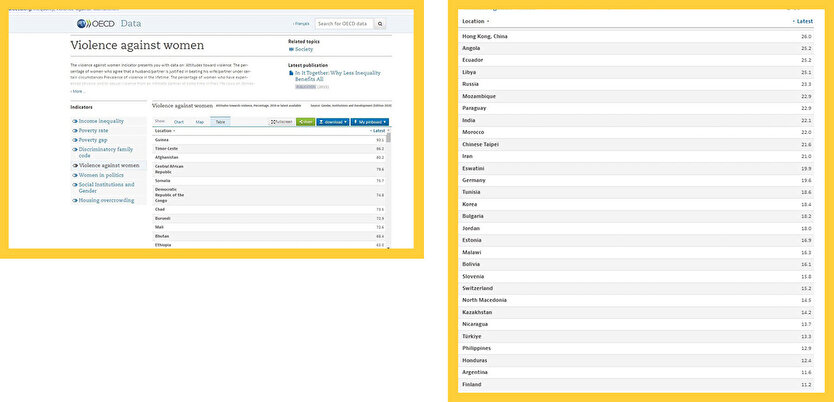Switch to the Map tab
The width and height of the screenshot is (834, 402).
click(199, 121)
